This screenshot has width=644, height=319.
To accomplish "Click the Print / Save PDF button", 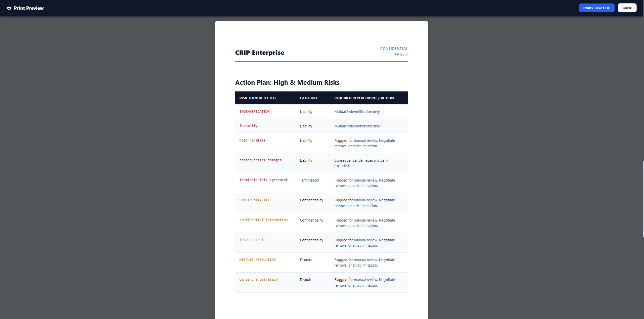I will pos(596,7).
